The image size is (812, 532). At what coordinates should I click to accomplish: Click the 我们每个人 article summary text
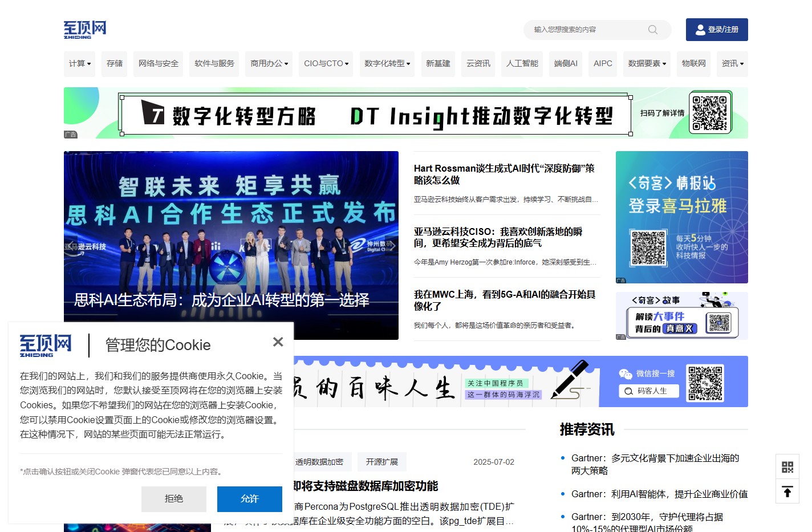tap(496, 325)
